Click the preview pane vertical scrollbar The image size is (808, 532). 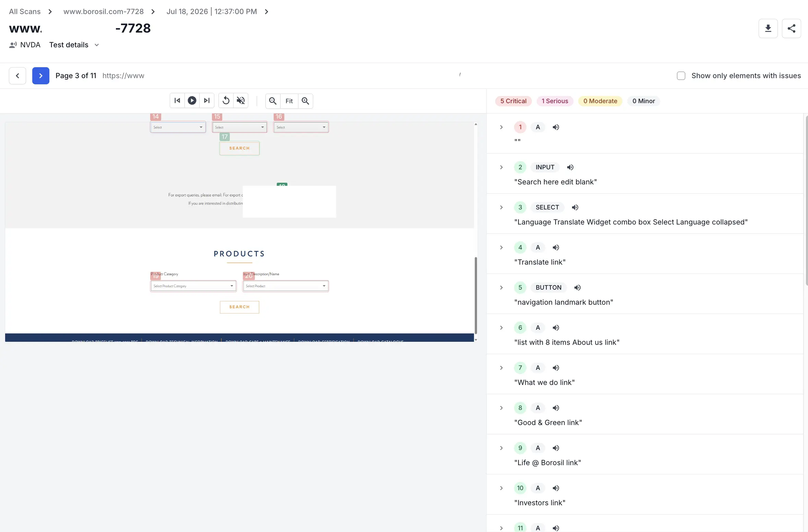tap(476, 295)
